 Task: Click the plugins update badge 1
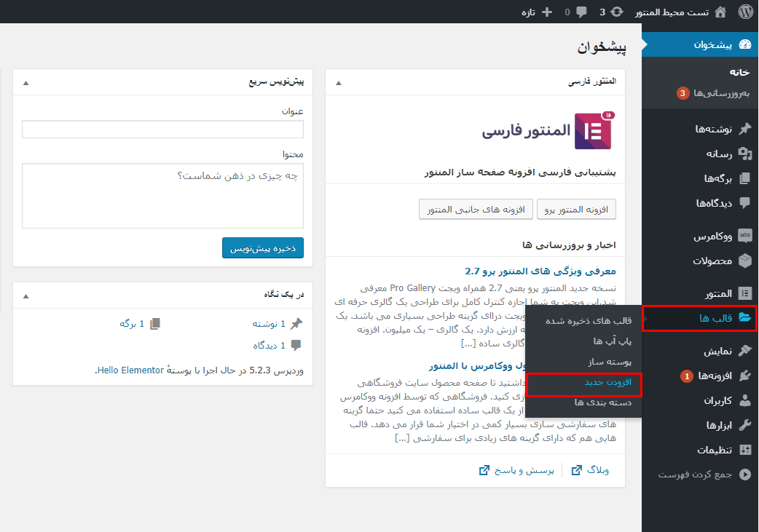pos(686,376)
